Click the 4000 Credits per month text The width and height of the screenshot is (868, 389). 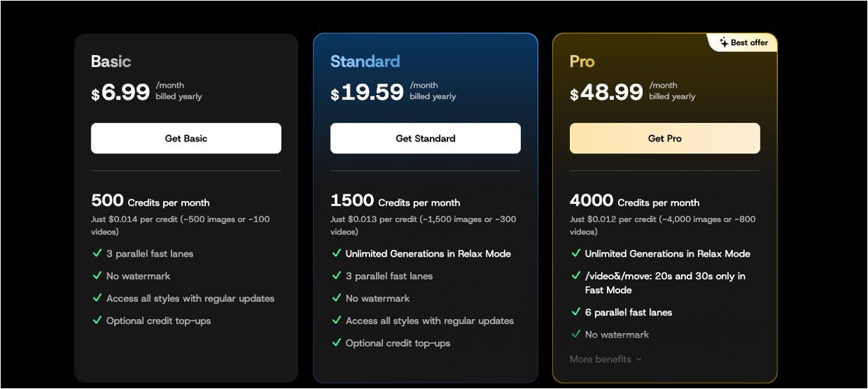tap(634, 202)
